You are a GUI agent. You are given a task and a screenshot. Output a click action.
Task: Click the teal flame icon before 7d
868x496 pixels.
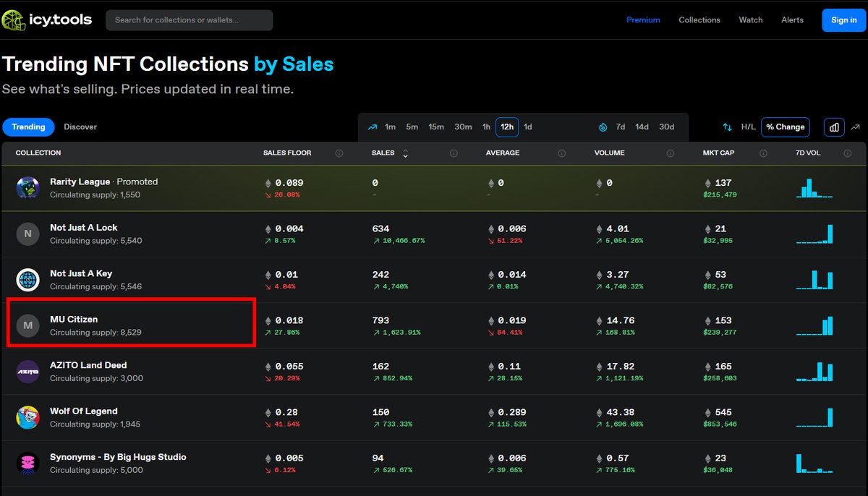coord(603,126)
